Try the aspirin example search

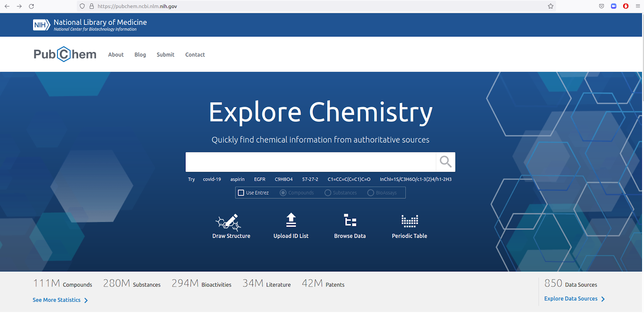pyautogui.click(x=237, y=179)
